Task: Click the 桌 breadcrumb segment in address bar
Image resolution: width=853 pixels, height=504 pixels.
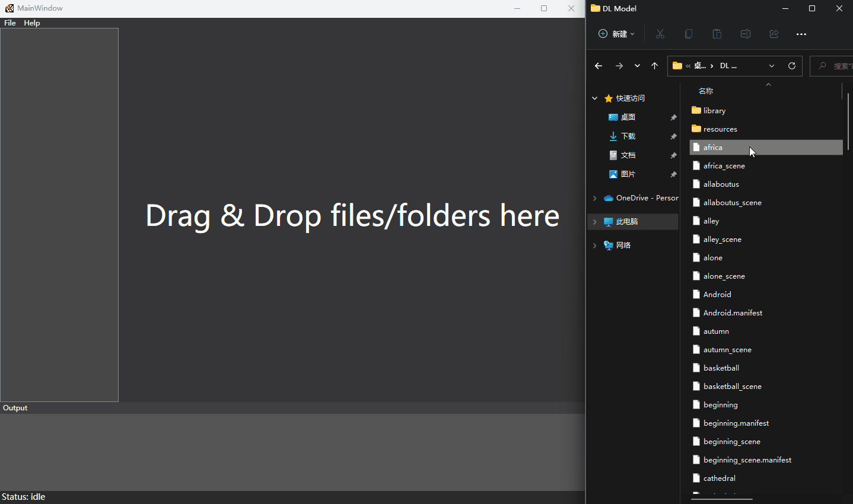Action: click(x=700, y=66)
